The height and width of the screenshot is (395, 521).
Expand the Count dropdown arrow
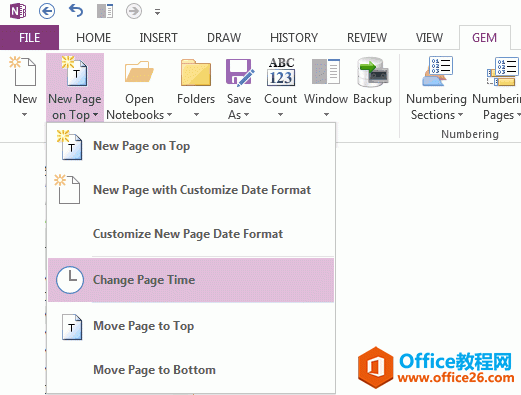(281, 115)
